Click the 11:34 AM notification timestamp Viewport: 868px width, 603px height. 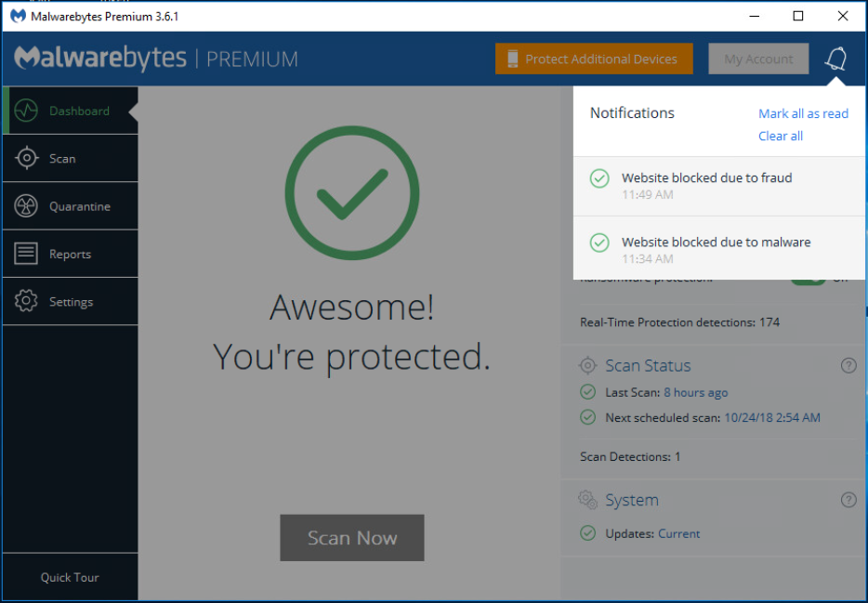coord(647,259)
